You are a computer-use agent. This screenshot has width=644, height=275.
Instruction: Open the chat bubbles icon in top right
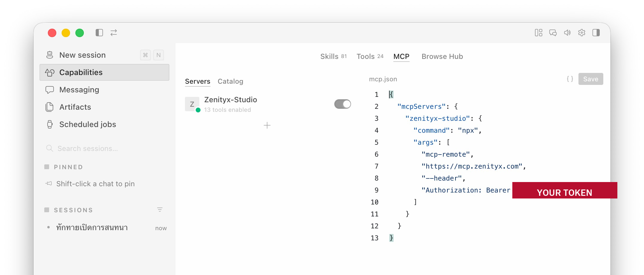(553, 33)
